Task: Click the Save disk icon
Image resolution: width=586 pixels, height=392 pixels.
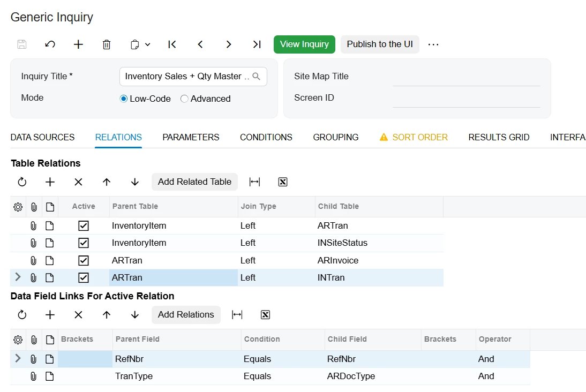Action: click(x=21, y=44)
